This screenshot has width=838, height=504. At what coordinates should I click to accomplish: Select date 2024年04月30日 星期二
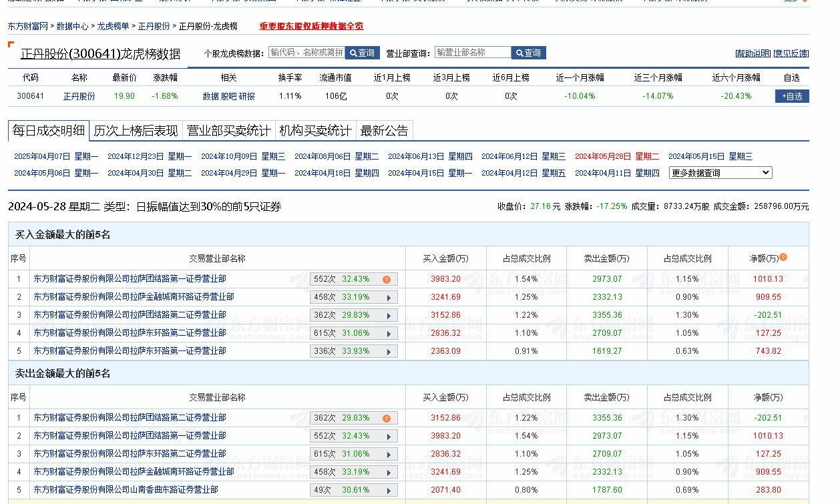point(150,173)
